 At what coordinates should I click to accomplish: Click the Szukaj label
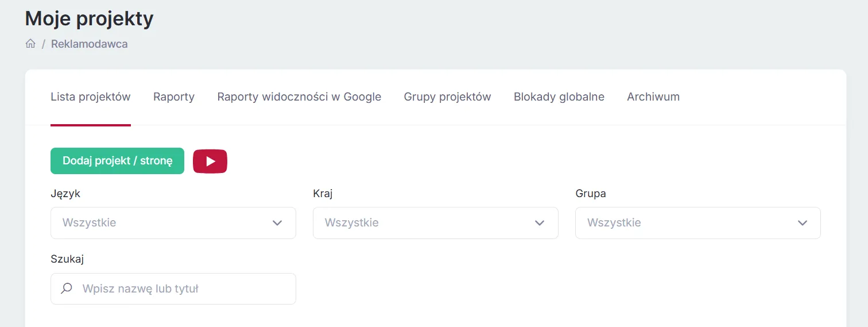click(x=67, y=259)
